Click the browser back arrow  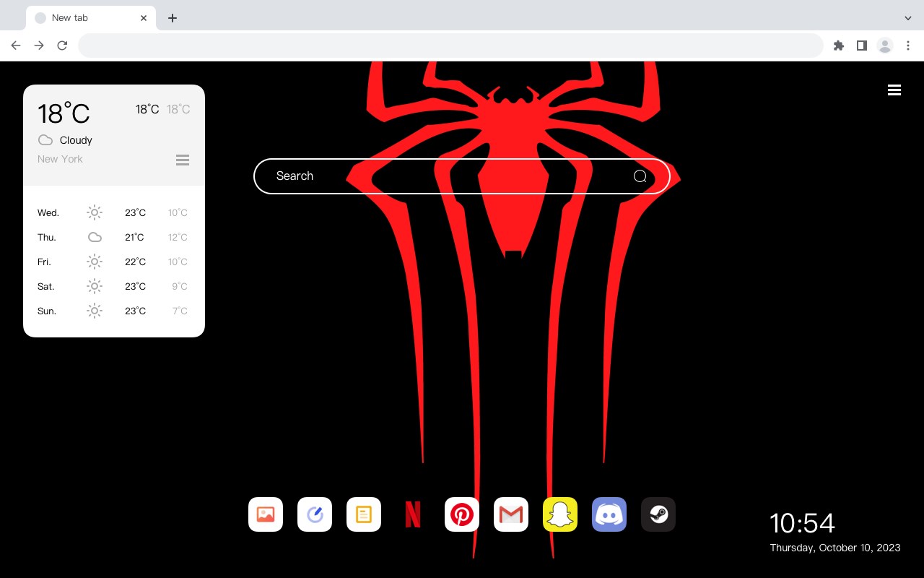[x=16, y=46]
